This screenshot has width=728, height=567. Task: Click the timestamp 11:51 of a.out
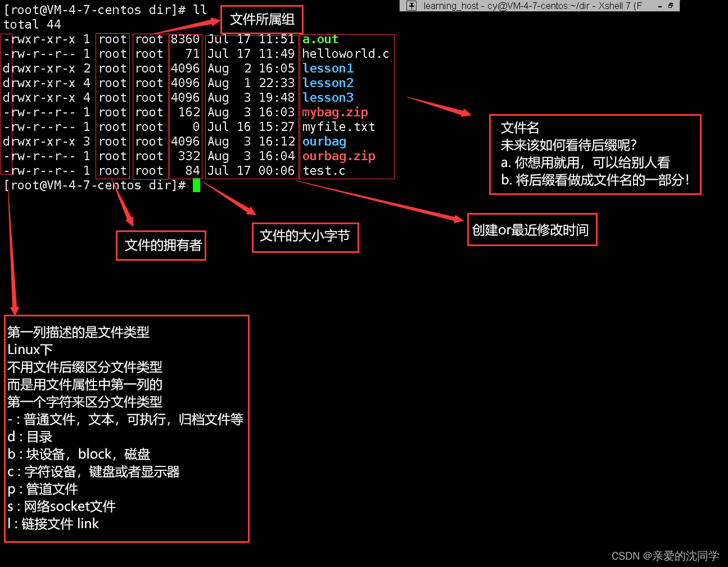[x=277, y=39]
